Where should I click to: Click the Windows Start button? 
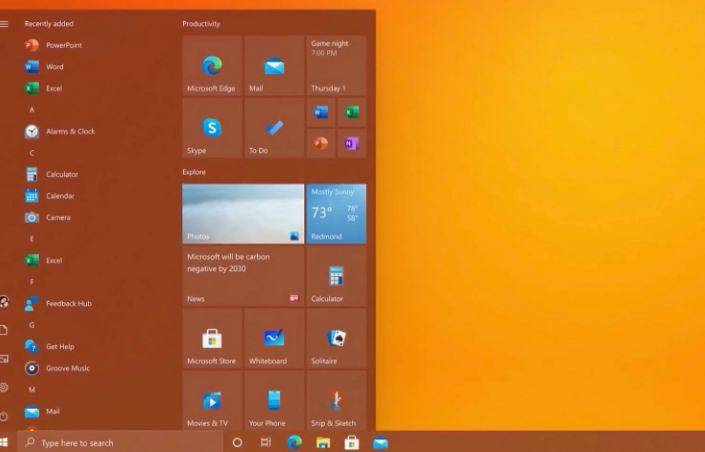pyautogui.click(x=4, y=442)
